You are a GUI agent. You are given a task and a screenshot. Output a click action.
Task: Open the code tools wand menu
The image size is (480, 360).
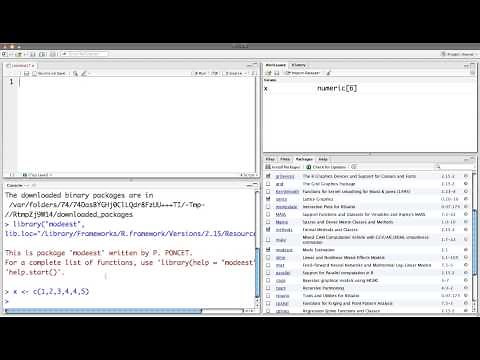click(84, 73)
